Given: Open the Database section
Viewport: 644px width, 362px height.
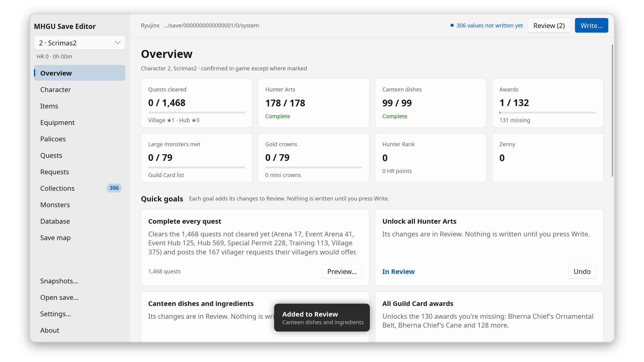Looking at the screenshot, I should click(x=79, y=221).
